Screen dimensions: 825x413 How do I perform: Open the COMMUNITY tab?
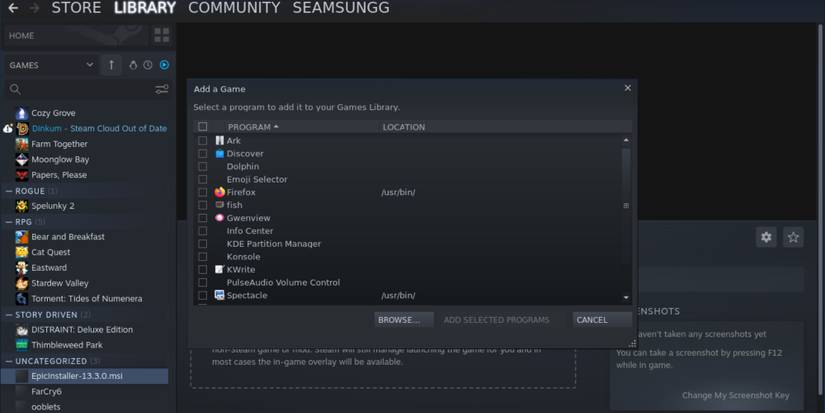click(x=234, y=8)
